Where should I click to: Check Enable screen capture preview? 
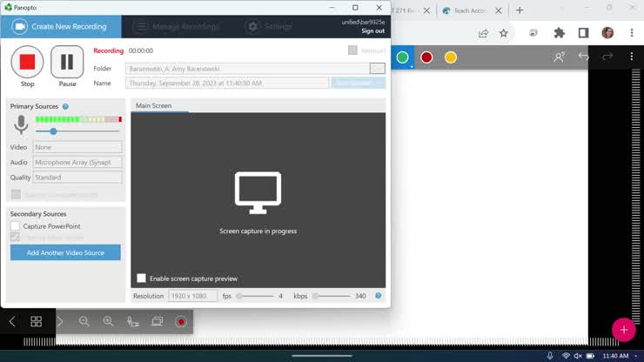[x=142, y=278]
